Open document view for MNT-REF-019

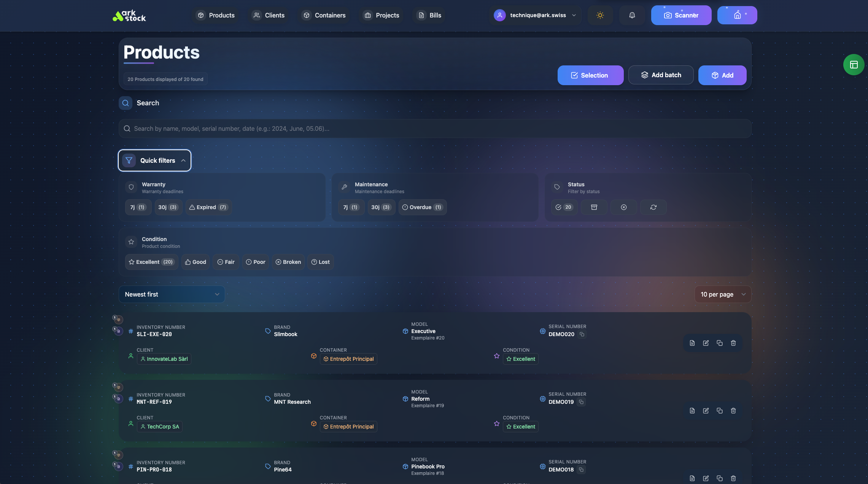692,411
